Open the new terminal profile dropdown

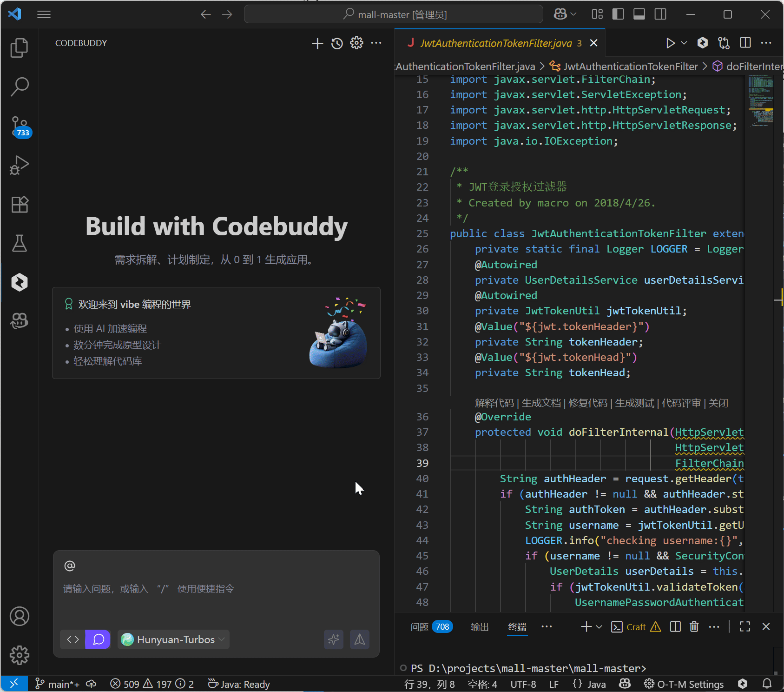pos(599,627)
